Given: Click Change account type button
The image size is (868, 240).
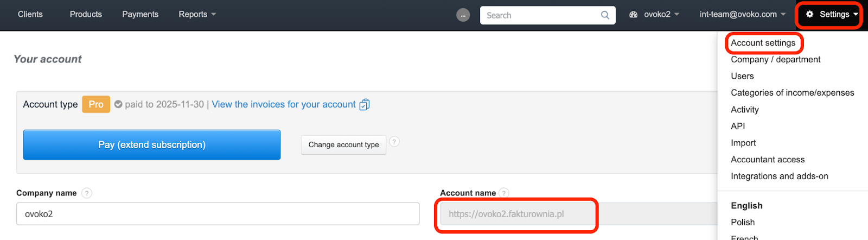Looking at the screenshot, I should [343, 145].
